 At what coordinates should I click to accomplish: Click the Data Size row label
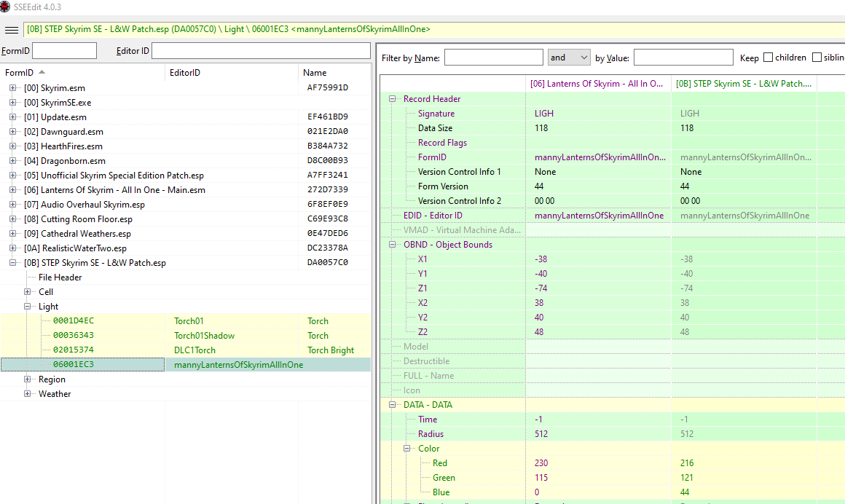click(x=435, y=128)
